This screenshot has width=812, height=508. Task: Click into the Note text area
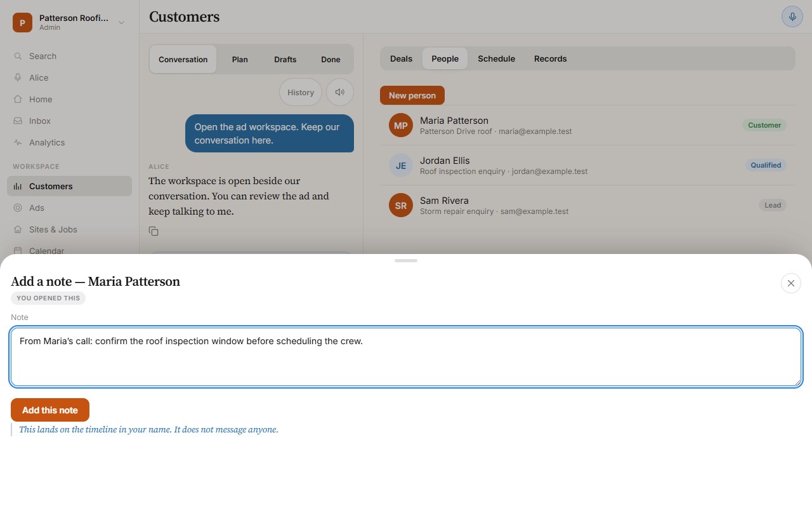click(406, 357)
